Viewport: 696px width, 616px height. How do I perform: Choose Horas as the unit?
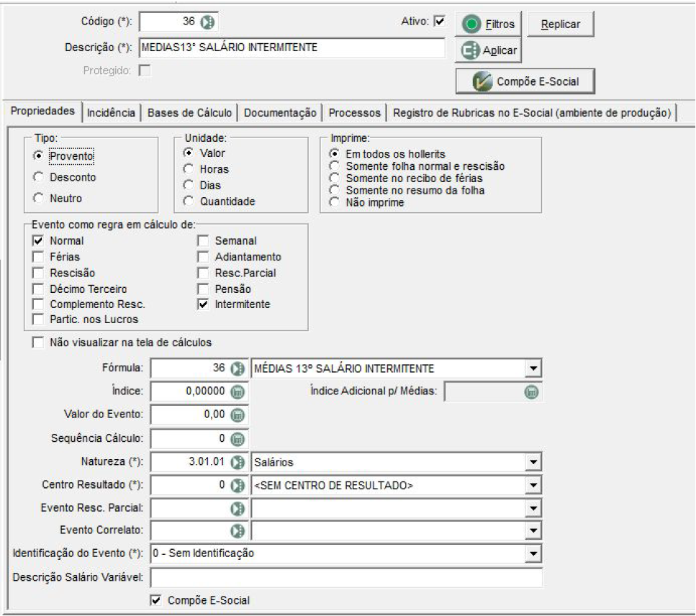click(189, 169)
